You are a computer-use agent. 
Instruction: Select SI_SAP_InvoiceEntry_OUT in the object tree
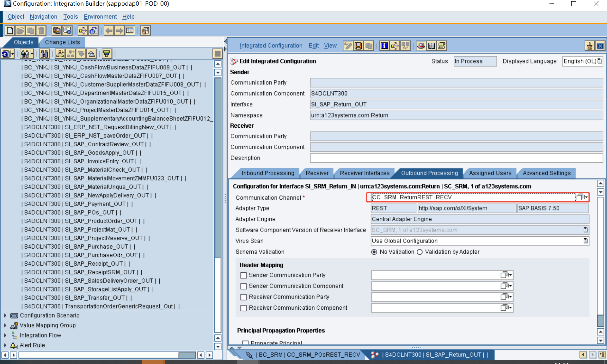tap(82, 161)
